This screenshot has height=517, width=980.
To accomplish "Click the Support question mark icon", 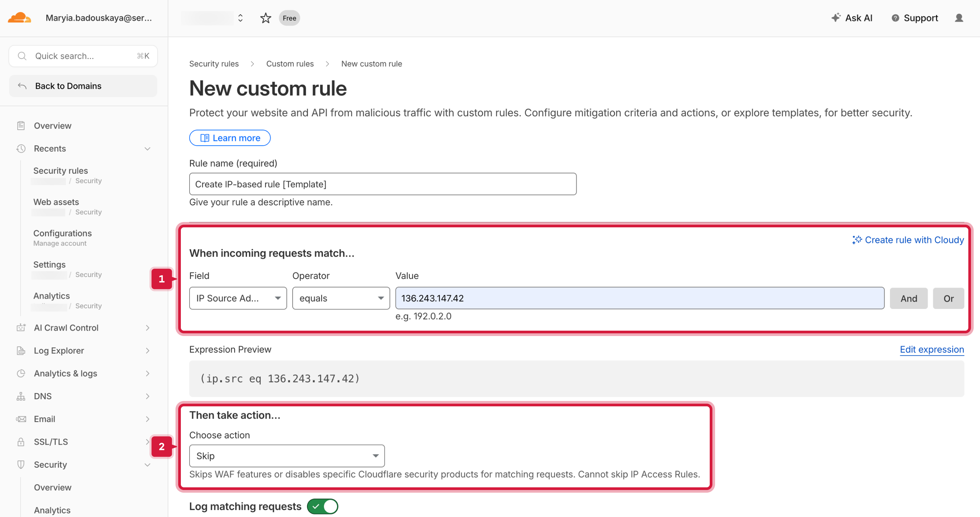I will (x=895, y=18).
